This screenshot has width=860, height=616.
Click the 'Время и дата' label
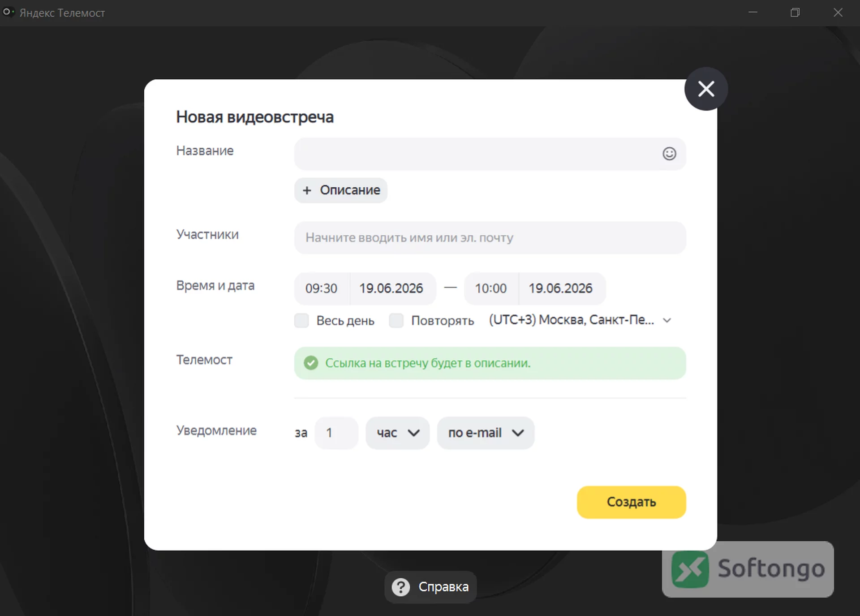(x=215, y=285)
